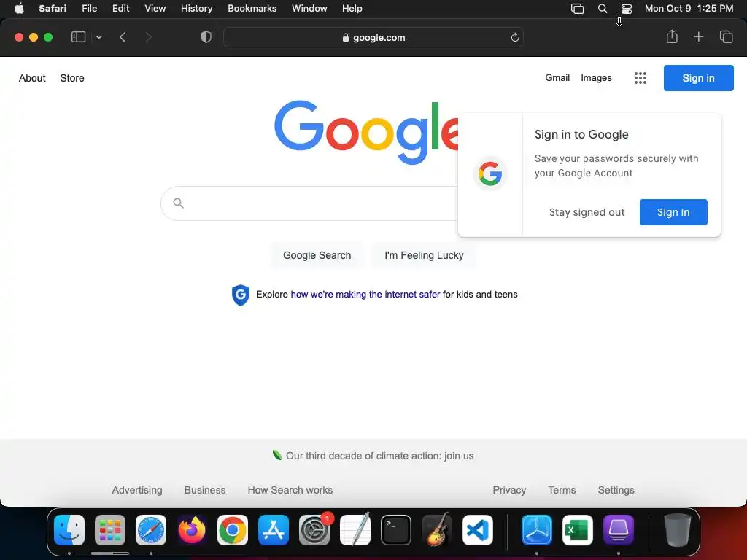Open the Images link
This screenshot has width=747, height=560.
click(x=596, y=77)
